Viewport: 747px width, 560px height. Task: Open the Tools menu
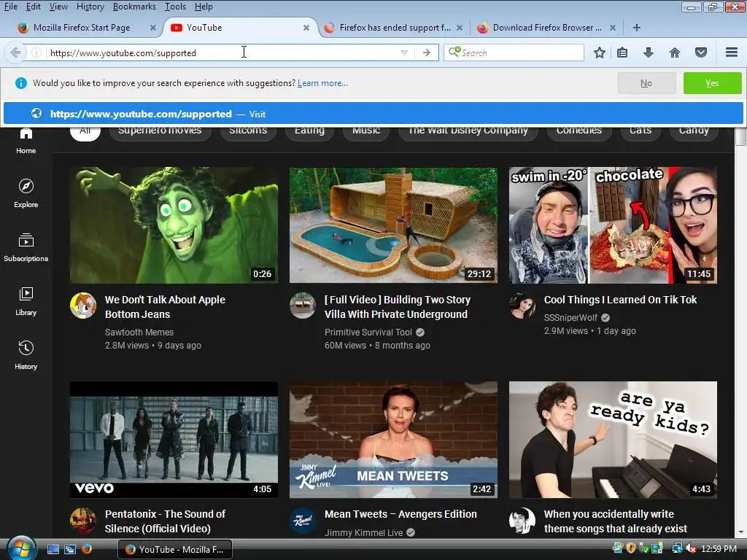175,7
